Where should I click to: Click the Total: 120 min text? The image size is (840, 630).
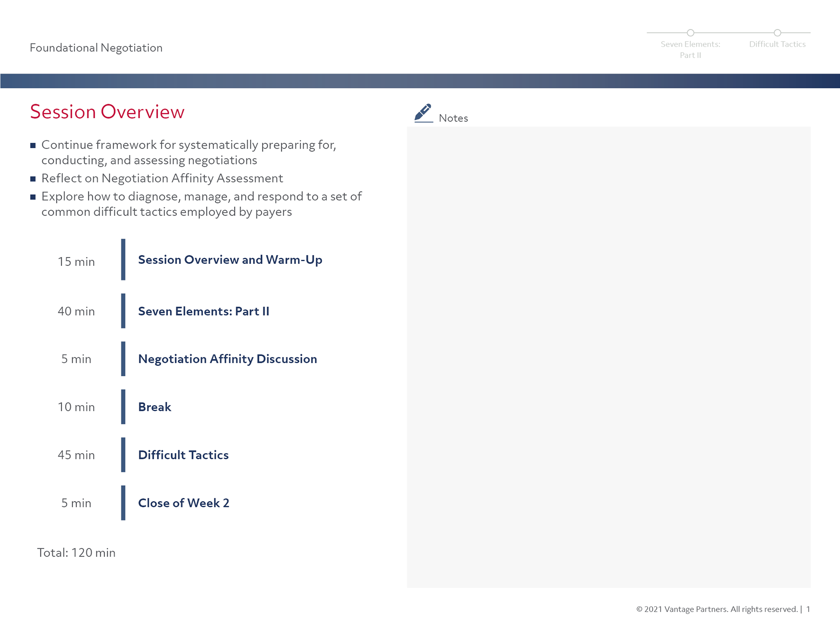tap(76, 553)
